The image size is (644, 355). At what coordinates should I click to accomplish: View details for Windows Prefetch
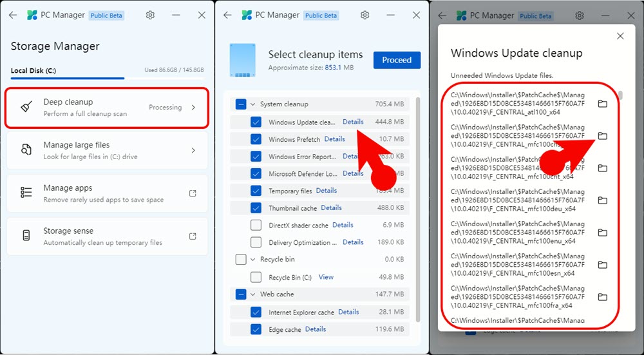point(335,139)
